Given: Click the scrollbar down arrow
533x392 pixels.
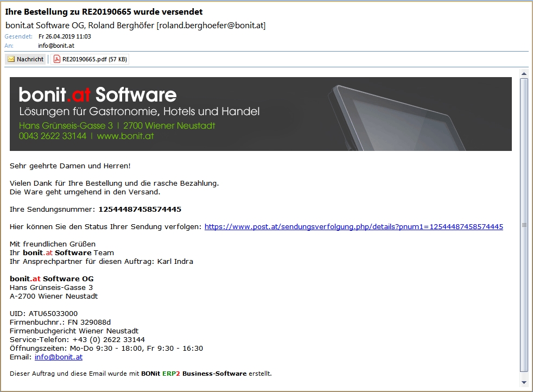Looking at the screenshot, I should tap(524, 383).
